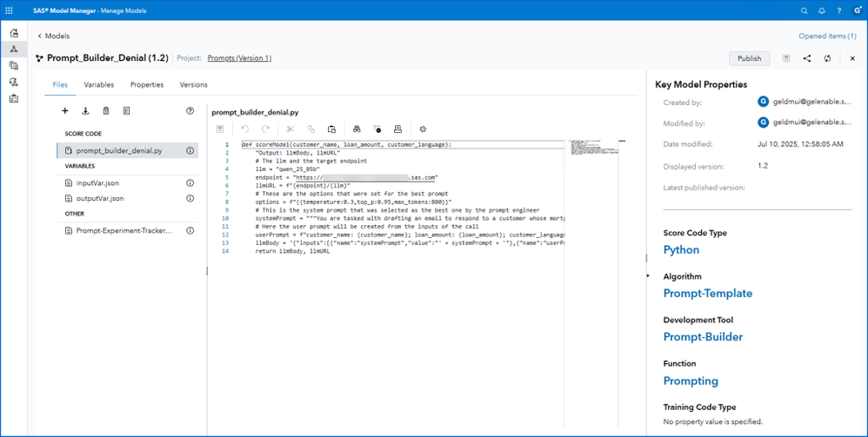This screenshot has height=437, width=868.
Task: Click the 'SCORE CODE' section heading
Action: pyautogui.click(x=83, y=134)
